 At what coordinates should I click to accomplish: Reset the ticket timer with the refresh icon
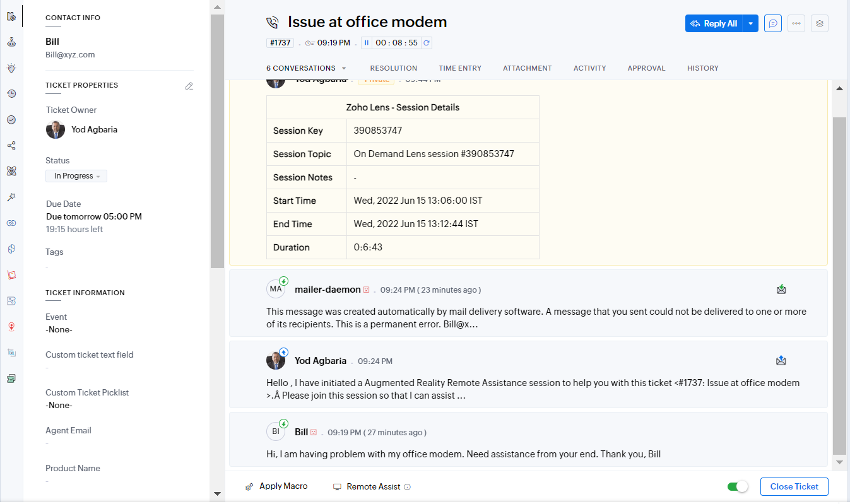(427, 43)
